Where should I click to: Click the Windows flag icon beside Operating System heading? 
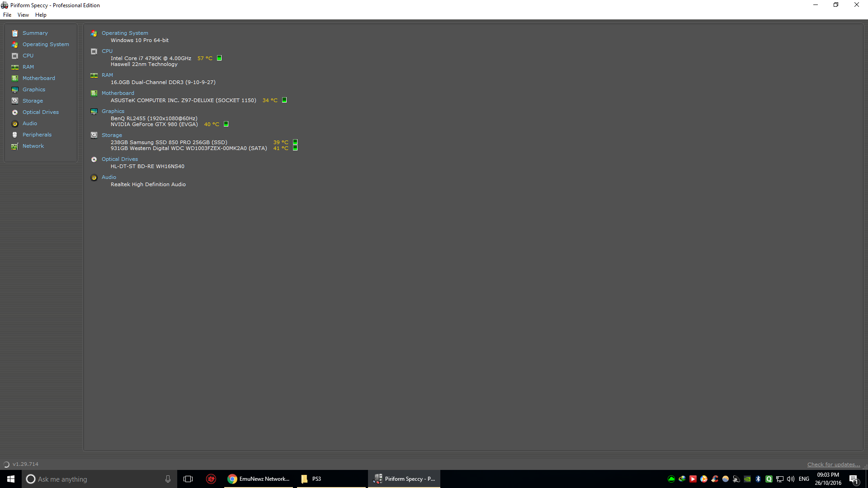(94, 33)
